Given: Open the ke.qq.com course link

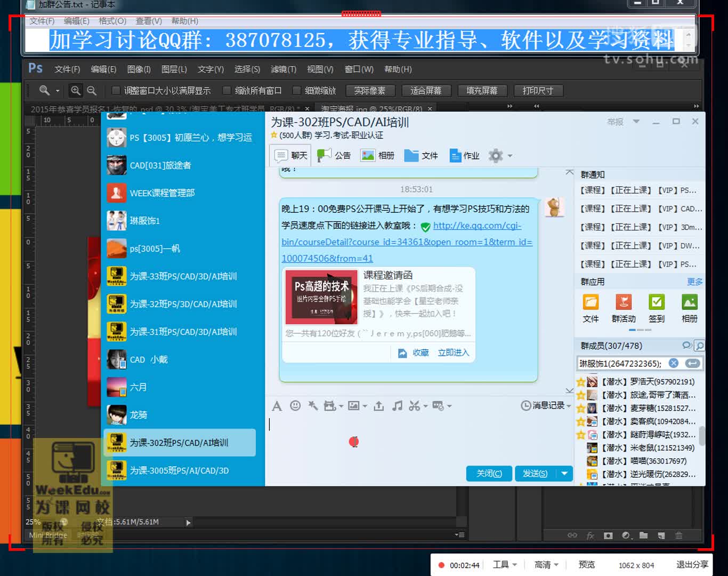Looking at the screenshot, I should click(407, 242).
